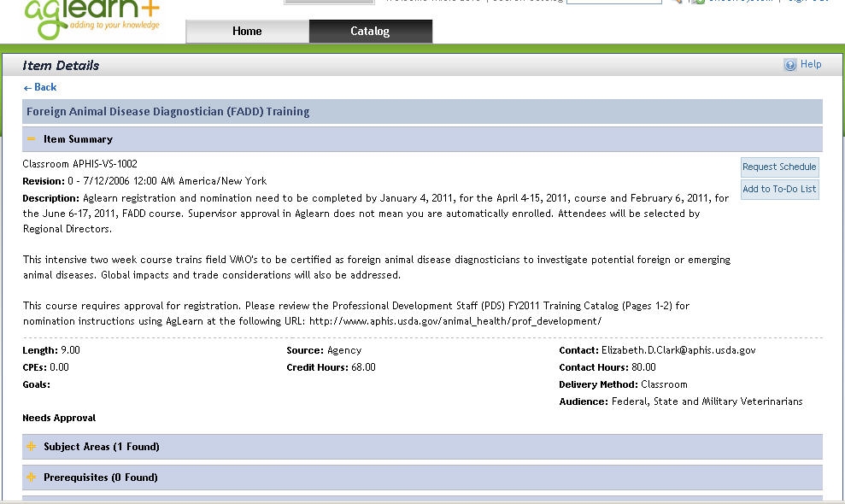Collapse Item Summary using the minus icon
Screen dimensions: 845x504
coord(32,139)
